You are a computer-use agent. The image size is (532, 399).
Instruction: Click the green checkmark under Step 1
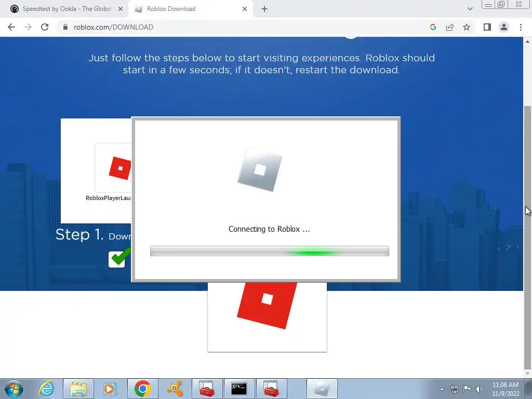pyautogui.click(x=119, y=258)
